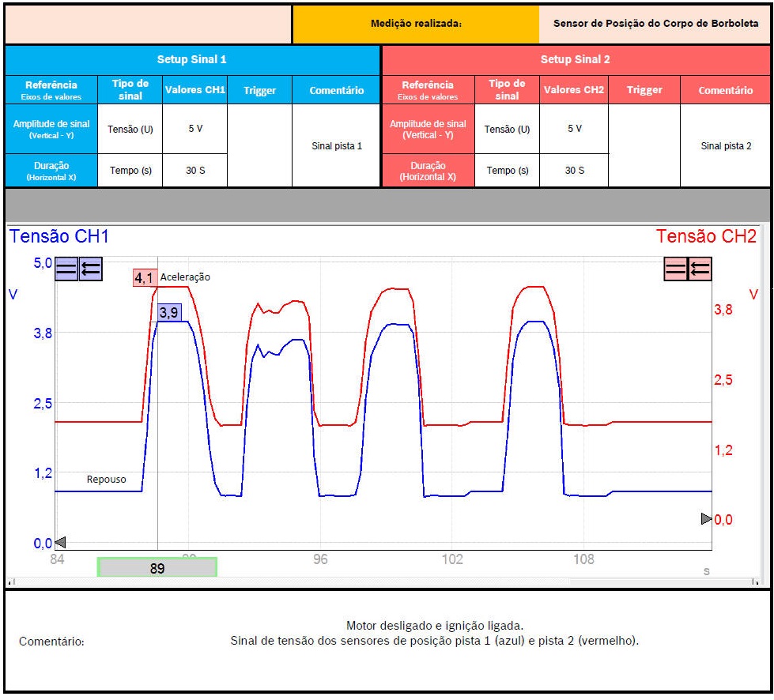Click the Sinal pista 1 comment cell
This screenshot has height=700, width=774.
[337, 146]
